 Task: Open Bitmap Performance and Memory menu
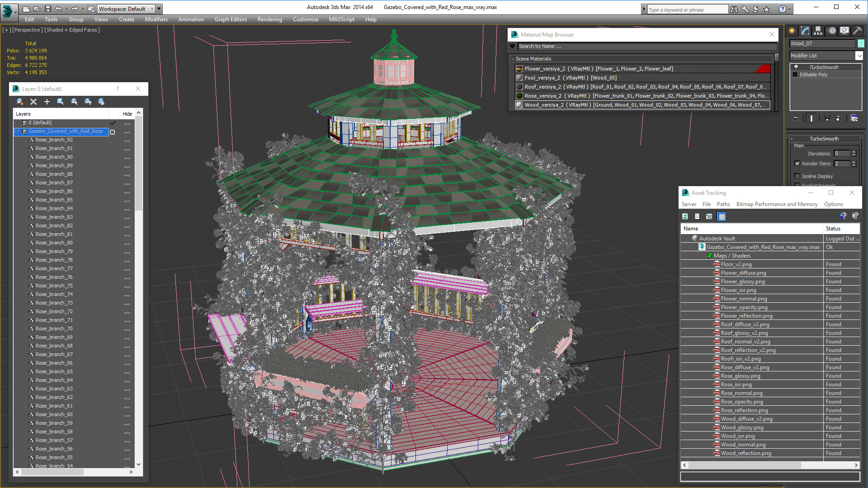[777, 204]
